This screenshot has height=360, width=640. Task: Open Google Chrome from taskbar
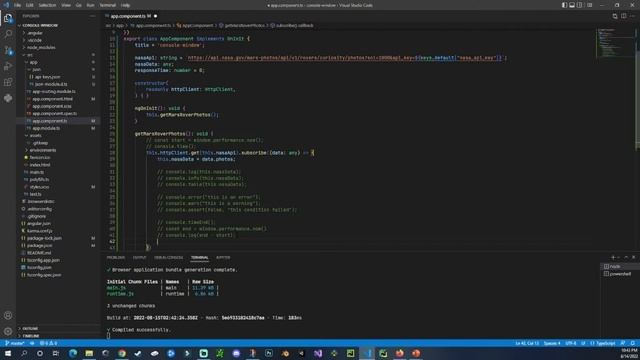point(122,353)
